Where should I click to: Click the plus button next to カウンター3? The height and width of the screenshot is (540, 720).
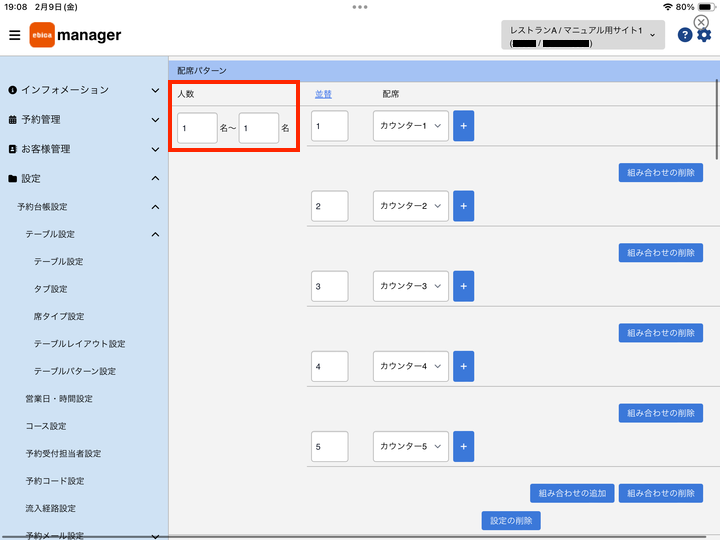point(463,286)
